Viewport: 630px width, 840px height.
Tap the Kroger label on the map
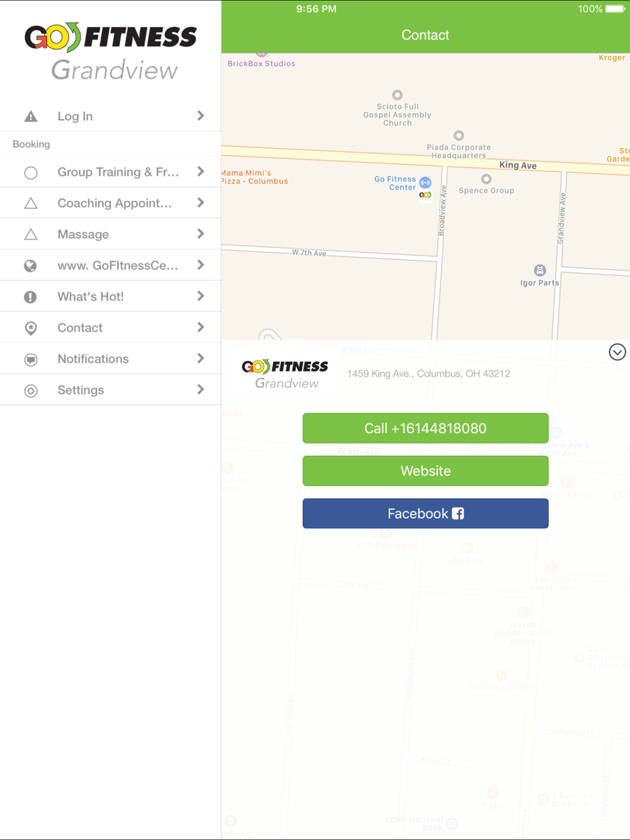point(612,58)
